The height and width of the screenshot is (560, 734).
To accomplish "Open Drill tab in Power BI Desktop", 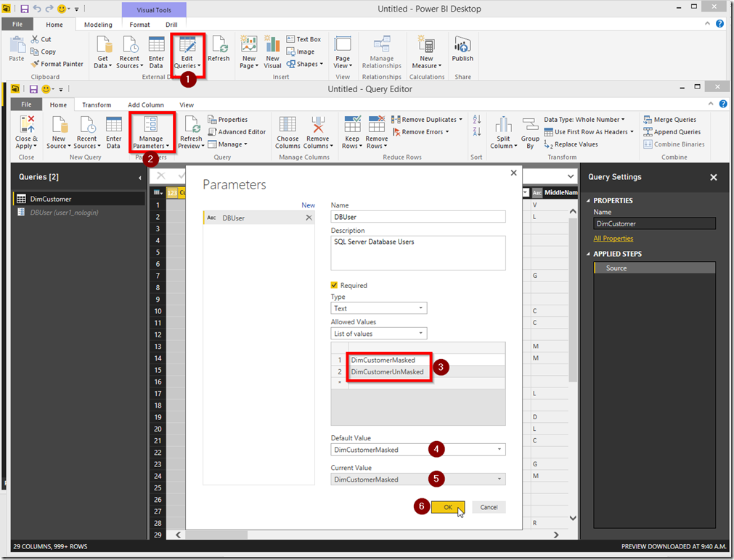I will [x=171, y=25].
